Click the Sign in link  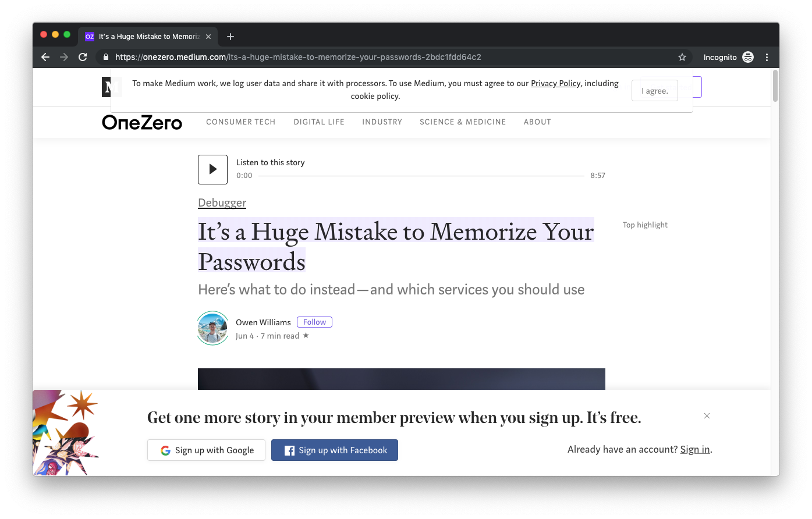click(695, 449)
